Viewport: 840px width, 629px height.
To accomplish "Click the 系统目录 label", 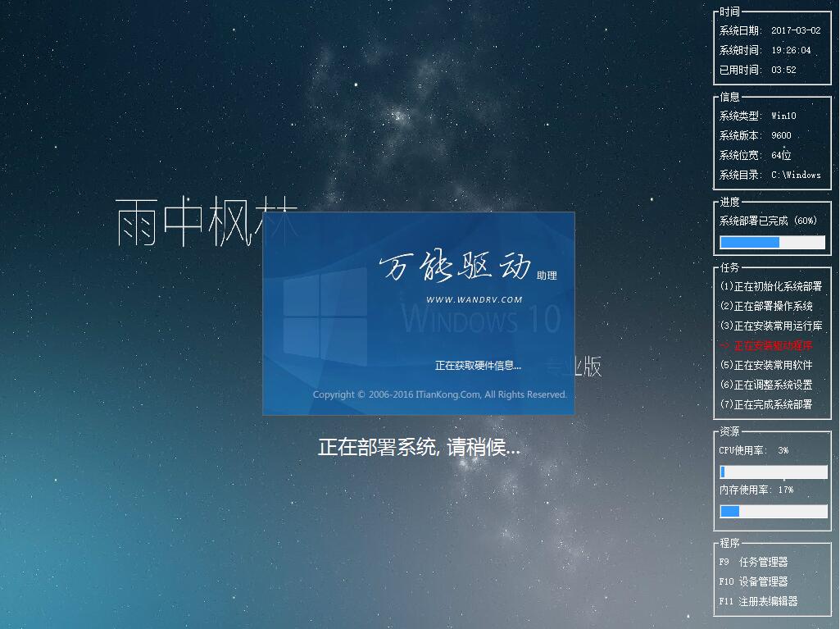I will [740, 175].
